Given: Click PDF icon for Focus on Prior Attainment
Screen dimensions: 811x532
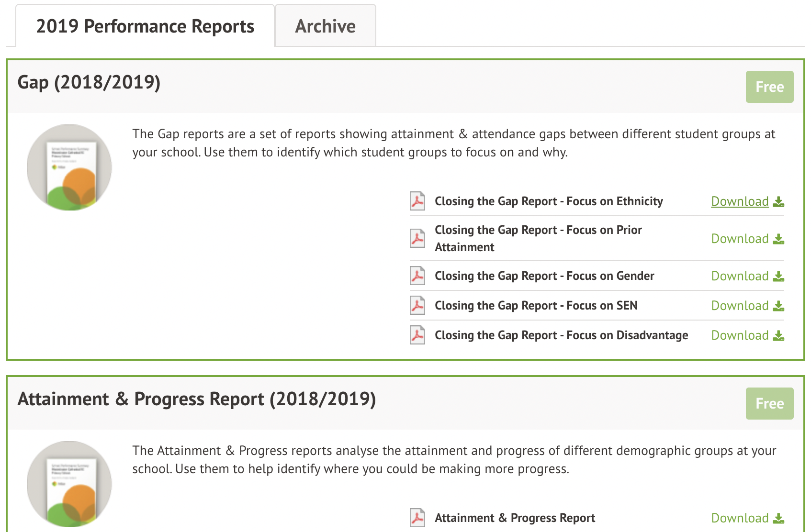Looking at the screenshot, I should (417, 238).
